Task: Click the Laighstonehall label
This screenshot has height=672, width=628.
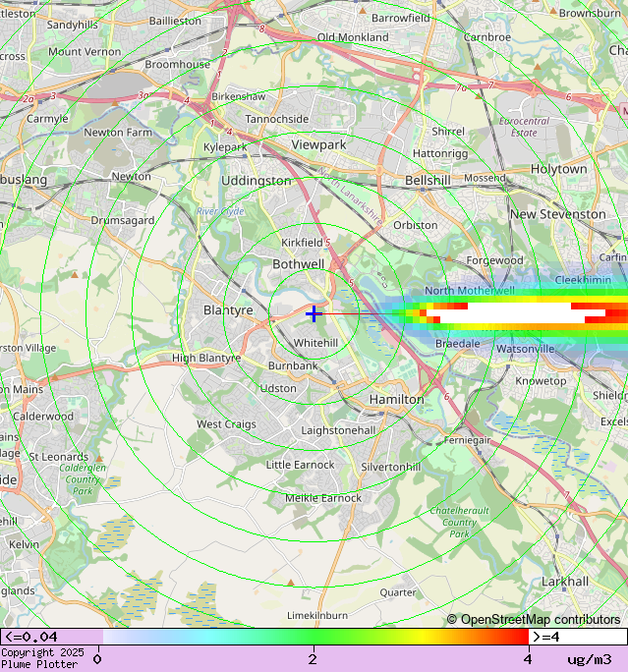Action: [338, 430]
